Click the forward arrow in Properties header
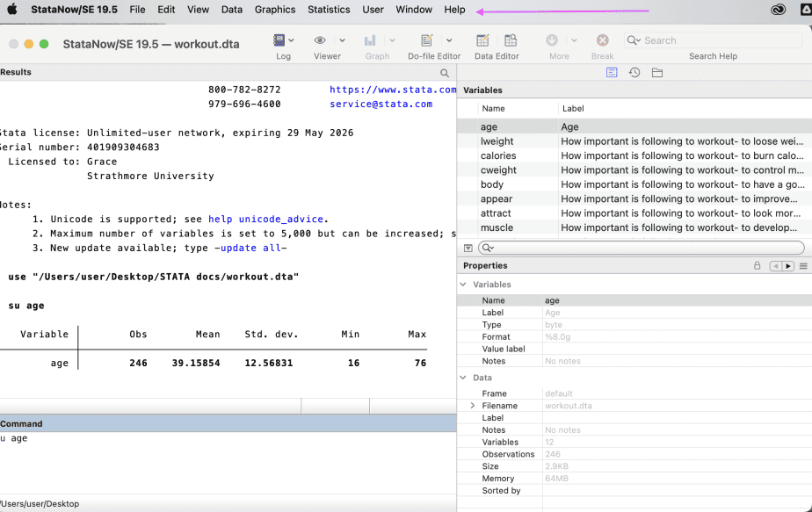The height and width of the screenshot is (512, 812). [x=787, y=265]
